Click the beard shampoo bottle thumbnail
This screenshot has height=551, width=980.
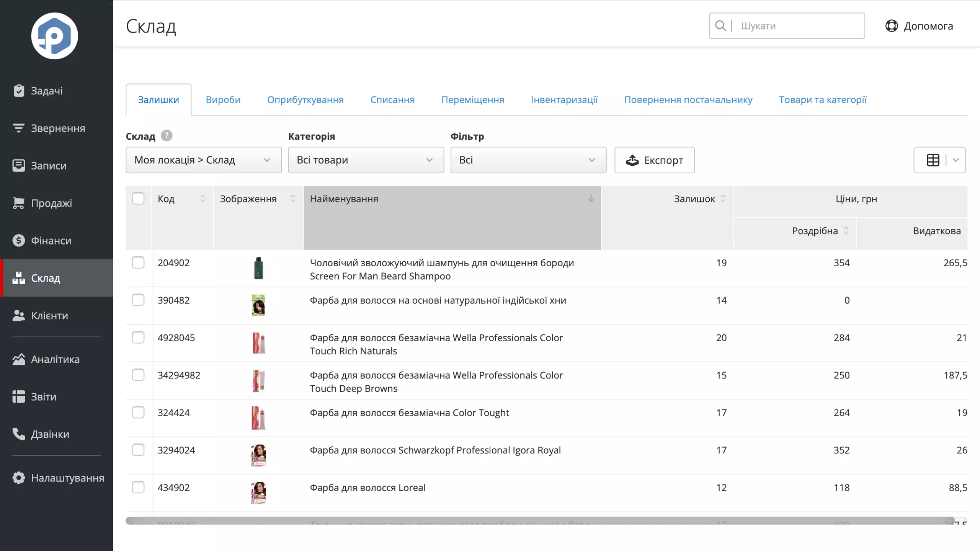point(258,268)
